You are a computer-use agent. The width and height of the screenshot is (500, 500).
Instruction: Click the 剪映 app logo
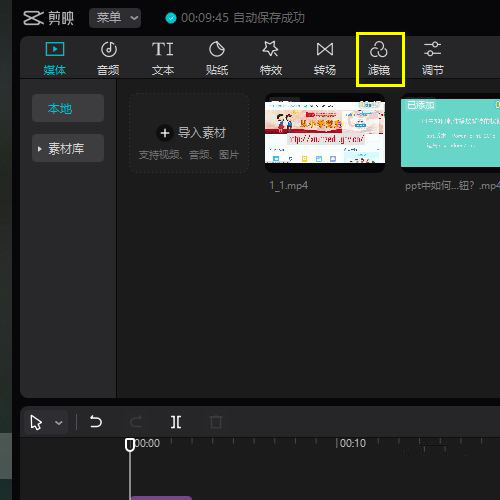click(49, 18)
